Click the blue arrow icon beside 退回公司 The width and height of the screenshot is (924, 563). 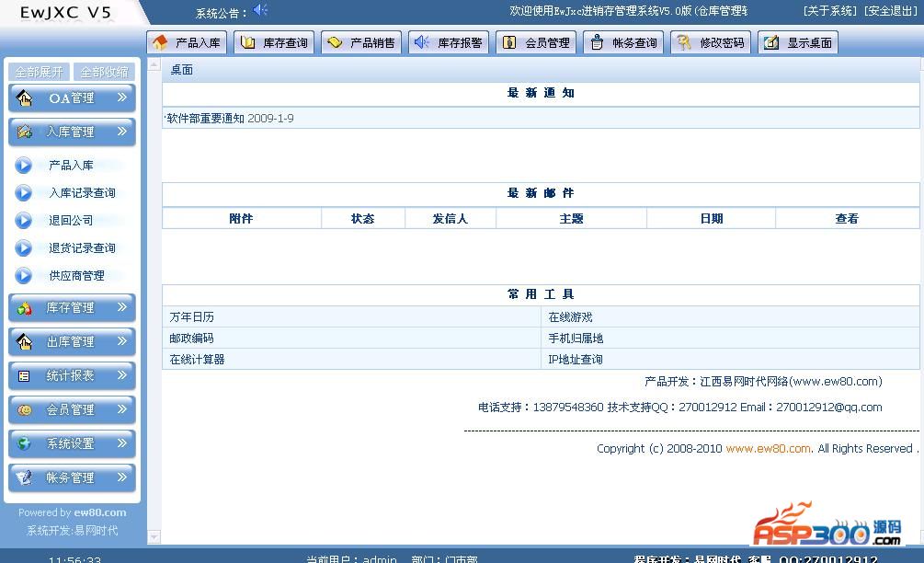point(24,221)
